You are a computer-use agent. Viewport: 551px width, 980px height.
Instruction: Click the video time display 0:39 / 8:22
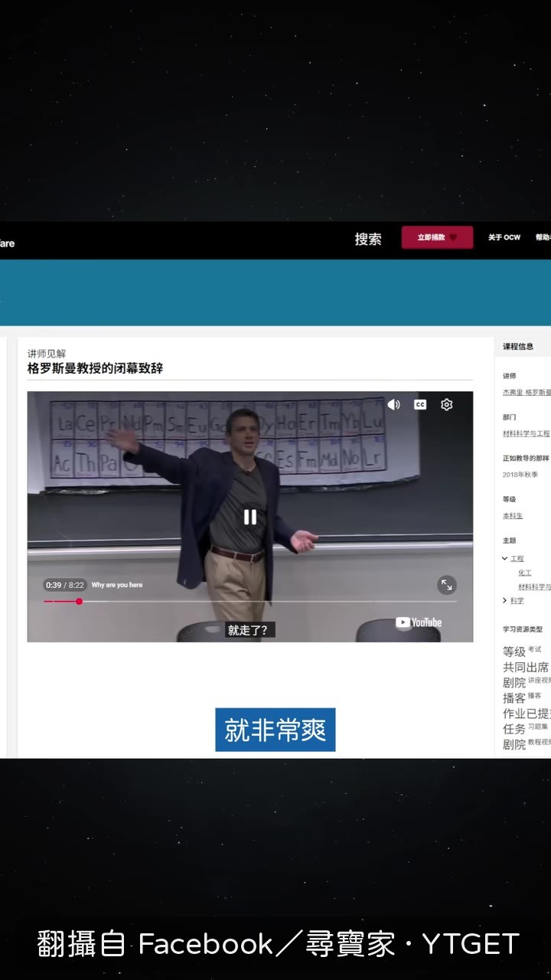(65, 585)
